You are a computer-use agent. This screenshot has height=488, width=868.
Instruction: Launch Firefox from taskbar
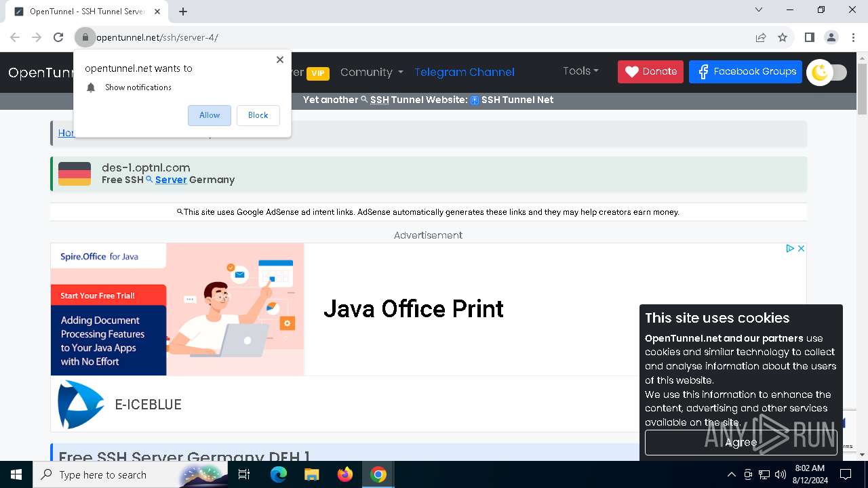345,474
